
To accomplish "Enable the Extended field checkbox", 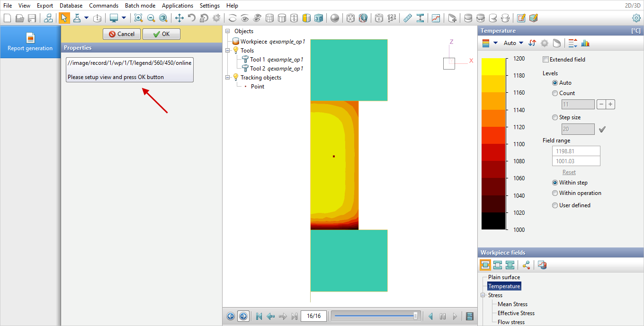I will pos(546,60).
